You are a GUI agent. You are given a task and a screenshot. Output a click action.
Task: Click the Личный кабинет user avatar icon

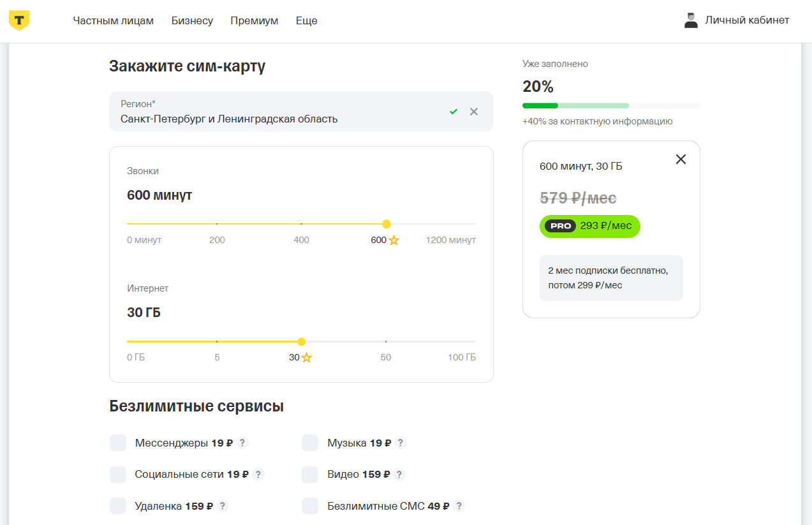tap(691, 20)
